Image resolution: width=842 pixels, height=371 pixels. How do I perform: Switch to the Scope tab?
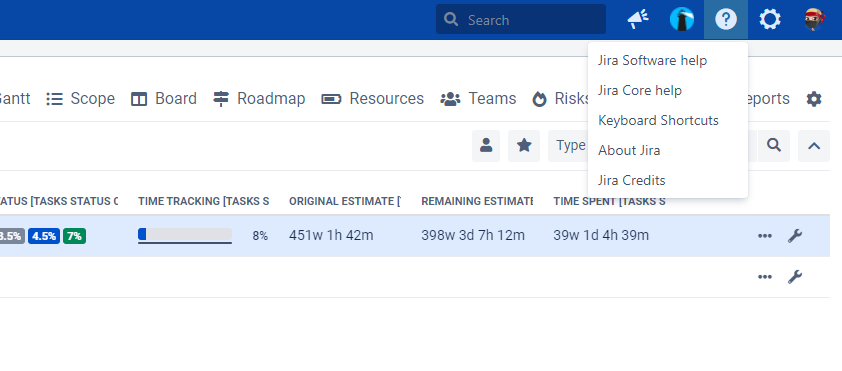click(x=81, y=99)
